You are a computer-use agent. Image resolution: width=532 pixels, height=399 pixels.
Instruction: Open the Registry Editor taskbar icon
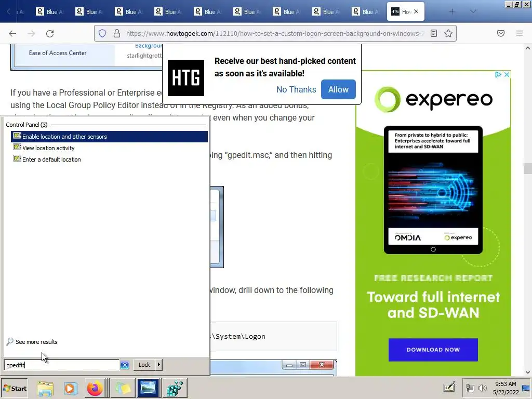(x=175, y=389)
